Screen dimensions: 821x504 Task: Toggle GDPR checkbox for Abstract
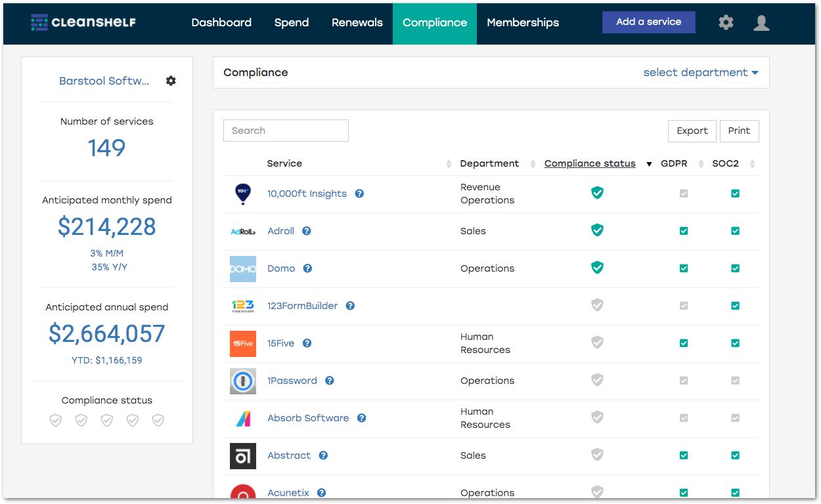pos(684,455)
